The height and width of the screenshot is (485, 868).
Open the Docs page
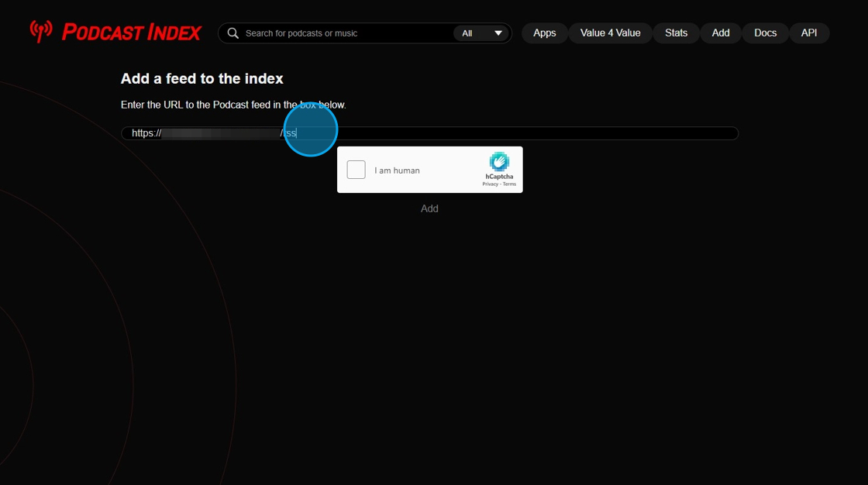click(x=765, y=33)
